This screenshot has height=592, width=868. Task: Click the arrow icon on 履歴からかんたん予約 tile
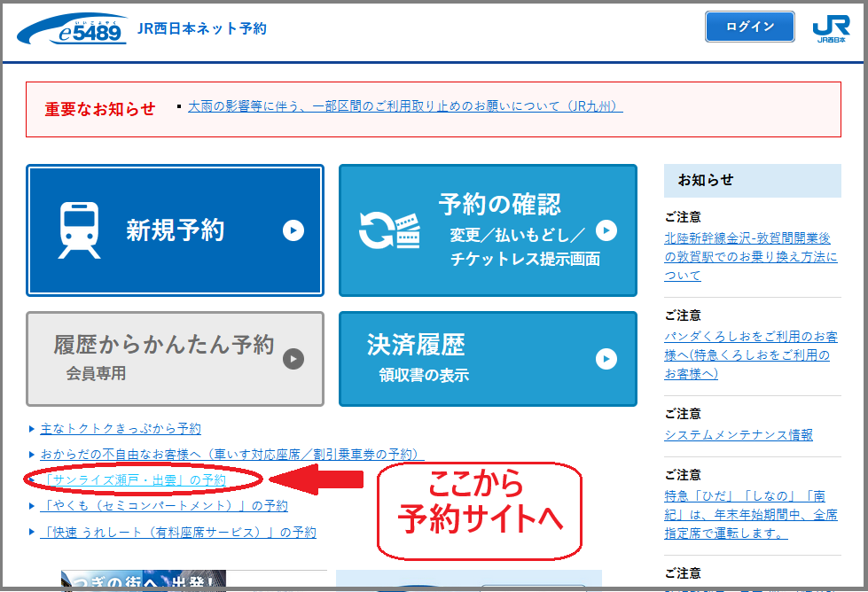click(293, 359)
